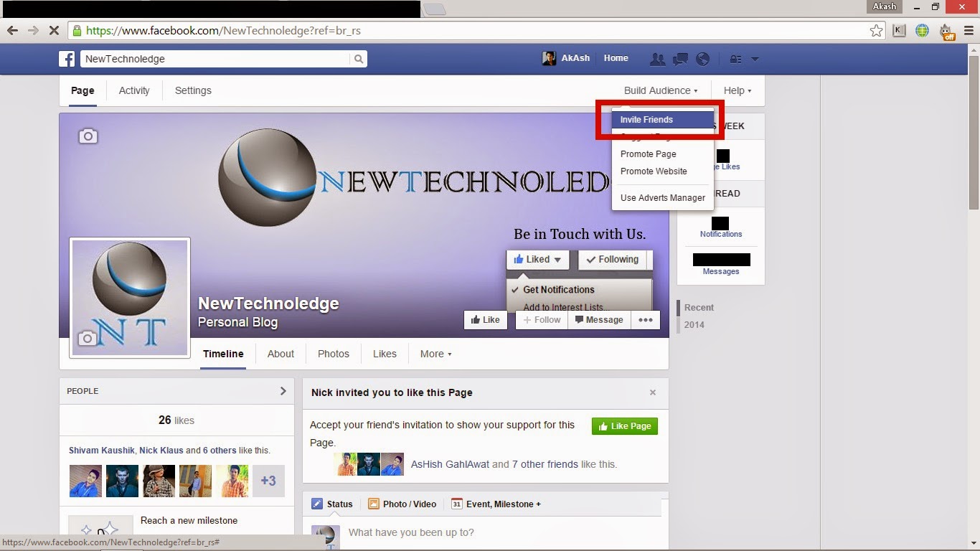Dismiss the Nick invited you notice

pos(653,392)
